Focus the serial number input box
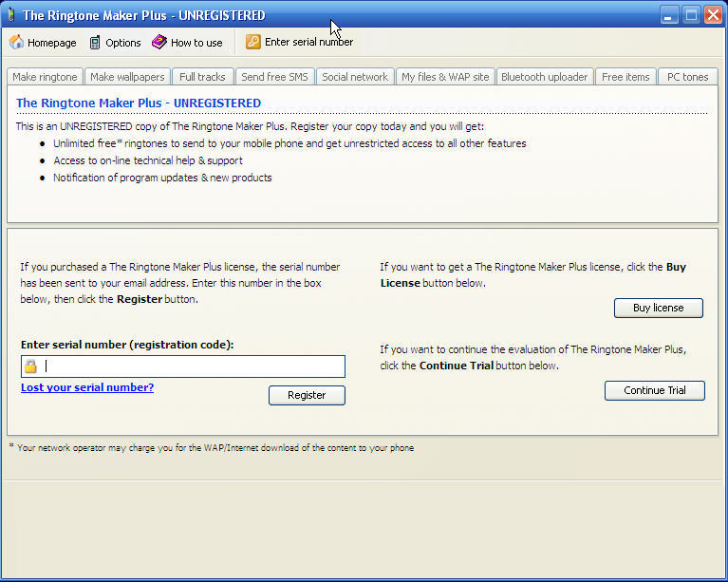The height and width of the screenshot is (582, 728). point(183,366)
